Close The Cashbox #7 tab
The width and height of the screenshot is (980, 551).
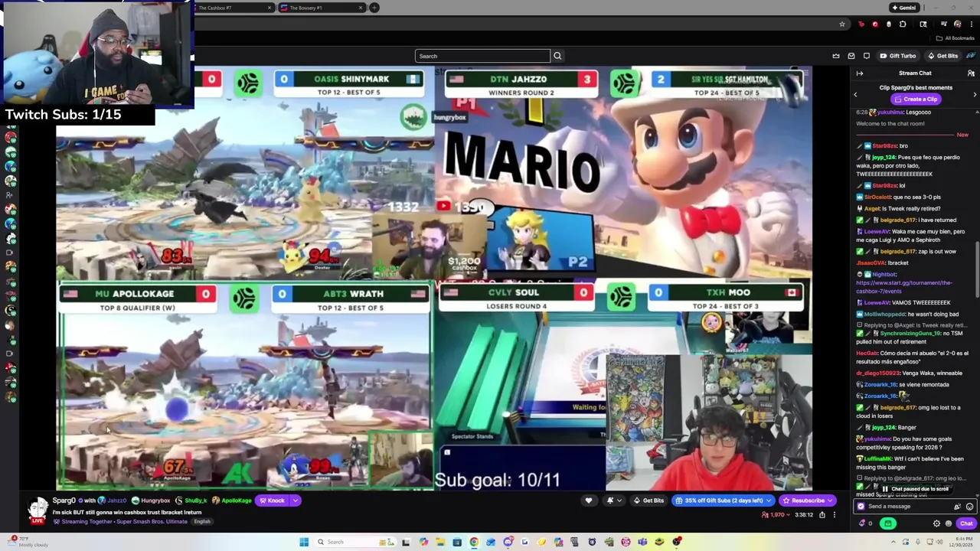click(269, 8)
